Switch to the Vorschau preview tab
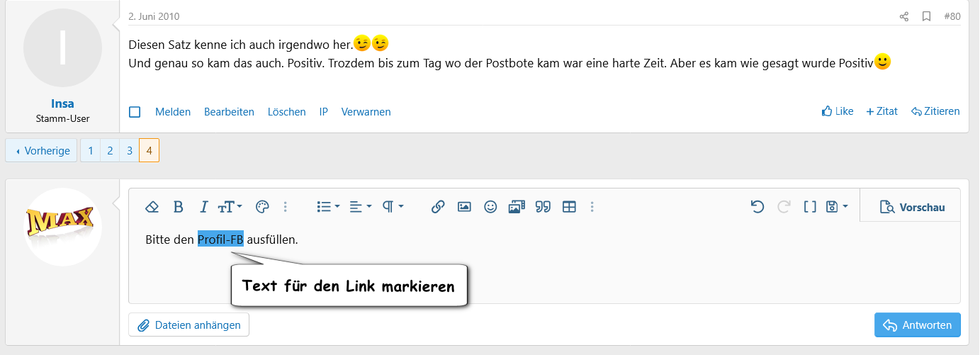980x355 pixels. coord(911,207)
